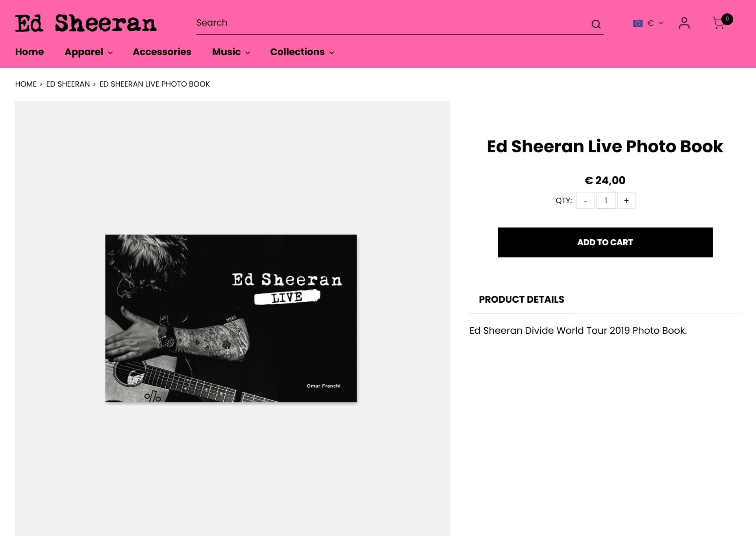Image resolution: width=756 pixels, height=540 pixels.
Task: Click inside the Search field
Action: (392, 23)
